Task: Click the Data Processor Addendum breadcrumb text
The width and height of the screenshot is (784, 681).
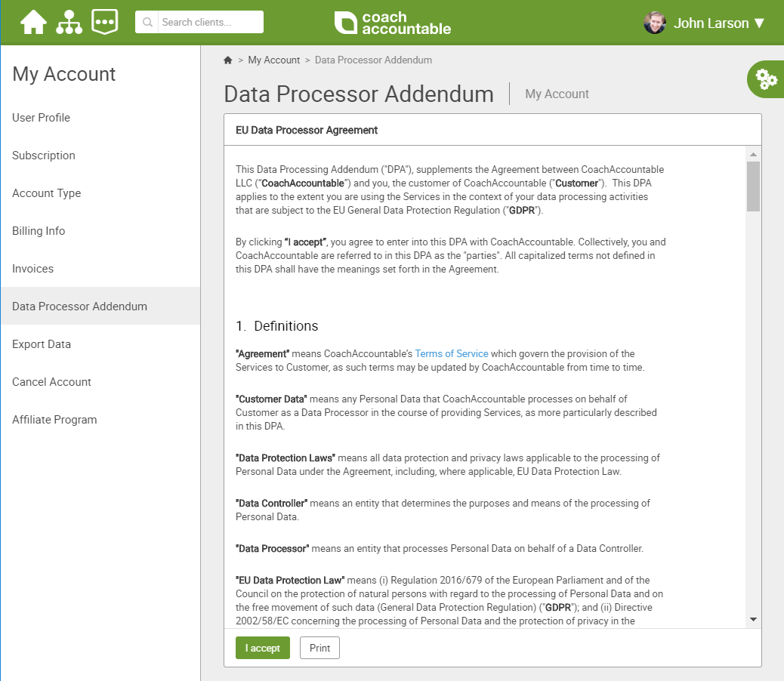Action: tap(373, 60)
